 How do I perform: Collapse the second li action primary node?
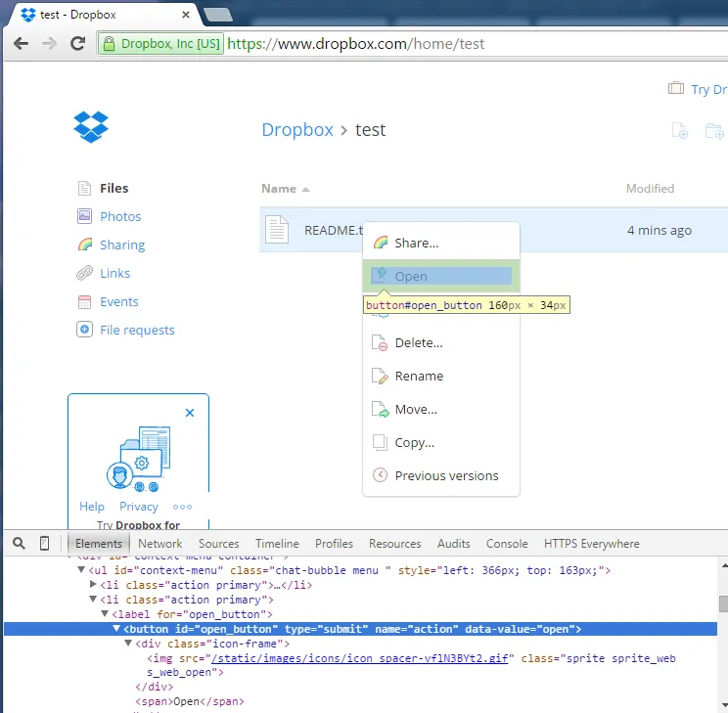[x=93, y=600]
